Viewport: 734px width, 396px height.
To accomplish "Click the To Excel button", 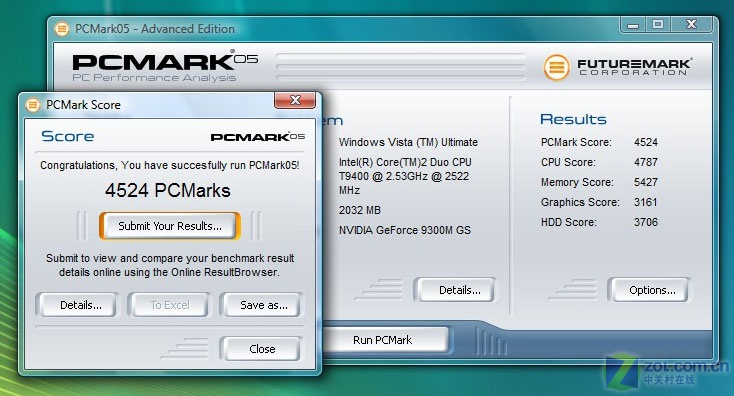I will [x=169, y=305].
